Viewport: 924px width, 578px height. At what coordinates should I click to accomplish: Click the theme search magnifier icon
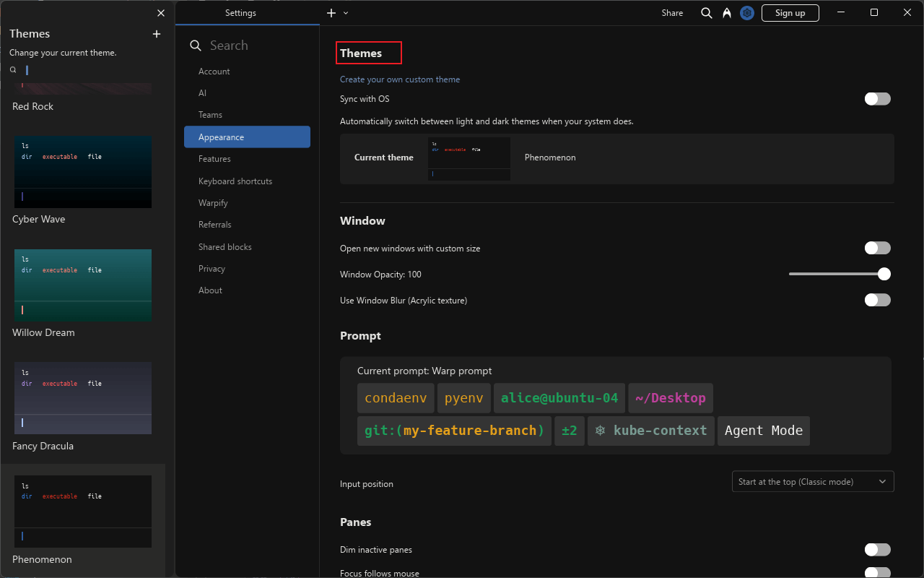pyautogui.click(x=13, y=70)
